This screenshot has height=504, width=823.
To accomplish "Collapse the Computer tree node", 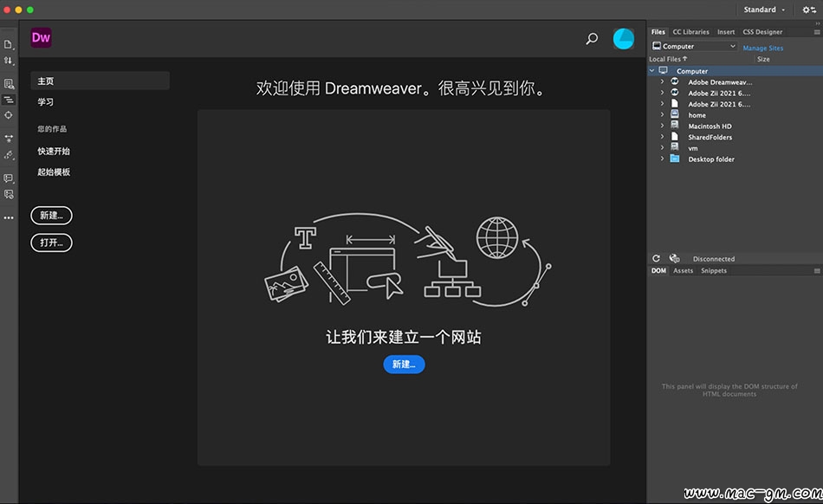I will [651, 70].
